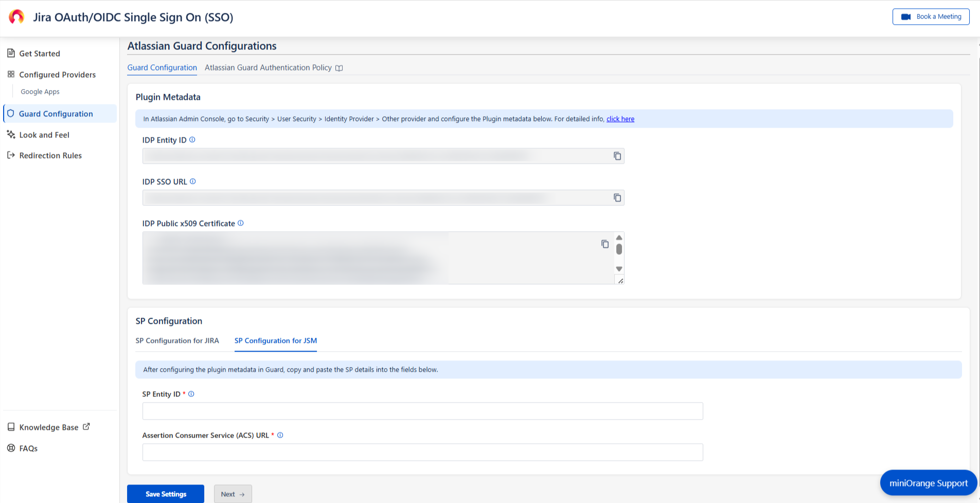The width and height of the screenshot is (980, 503).
Task: Copy the IDP Public x509 Certificate
Action: pyautogui.click(x=605, y=244)
